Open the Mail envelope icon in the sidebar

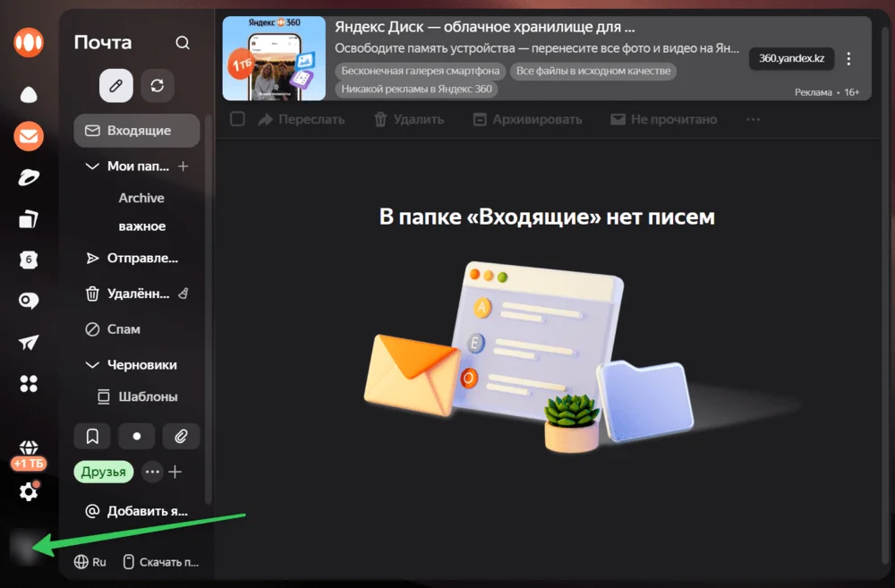29,136
